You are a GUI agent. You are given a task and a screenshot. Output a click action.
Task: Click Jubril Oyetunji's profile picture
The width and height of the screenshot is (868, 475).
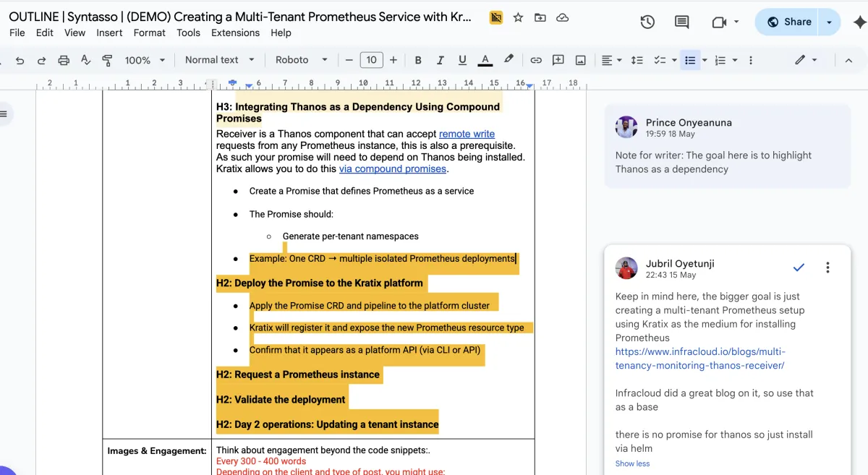(626, 268)
